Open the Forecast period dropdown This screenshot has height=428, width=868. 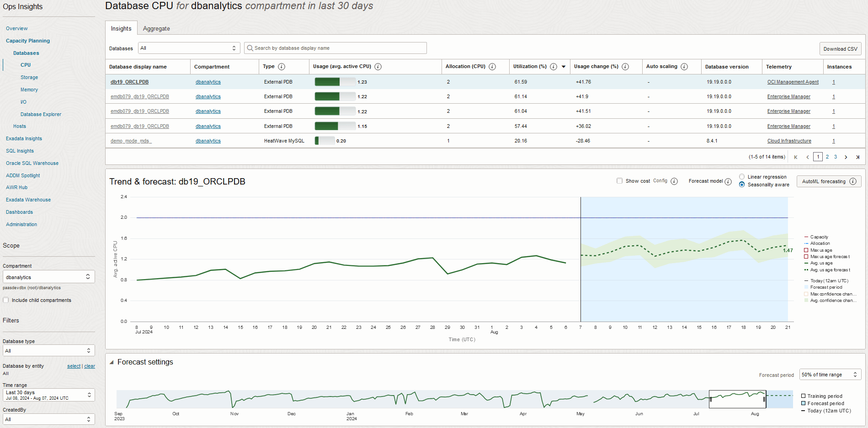(x=830, y=374)
